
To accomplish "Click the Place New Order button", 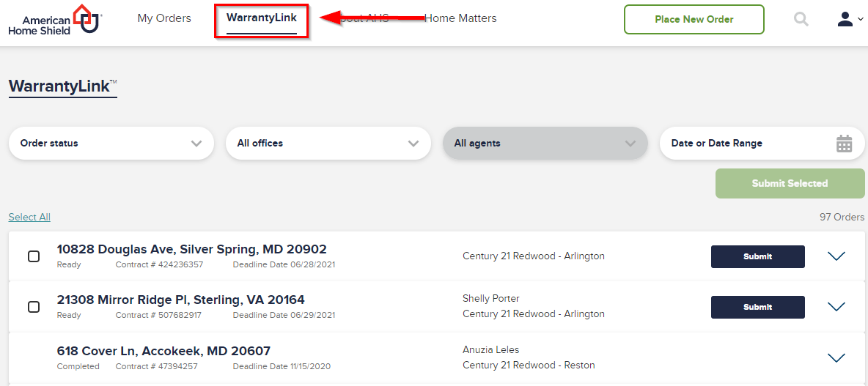I will point(694,19).
